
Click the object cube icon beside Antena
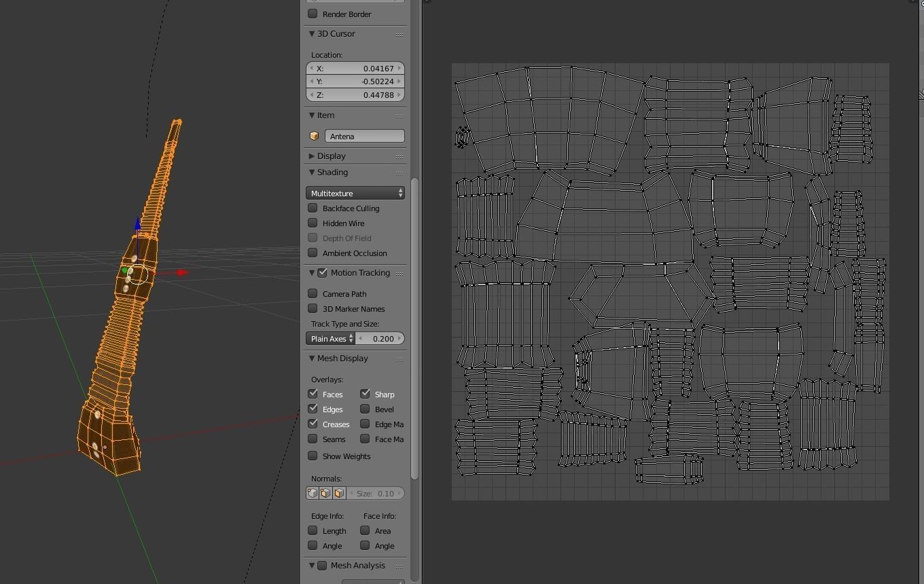pyautogui.click(x=314, y=136)
